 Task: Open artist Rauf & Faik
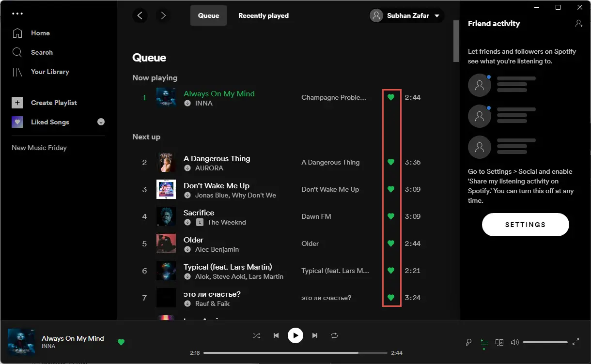pyautogui.click(x=212, y=303)
